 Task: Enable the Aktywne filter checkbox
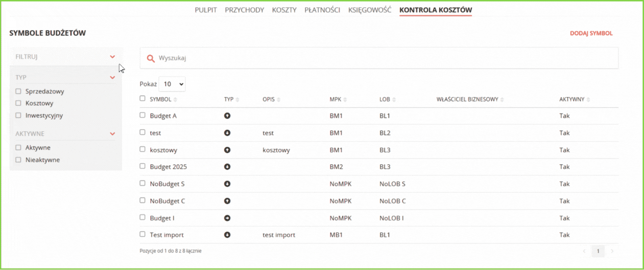pyautogui.click(x=18, y=147)
